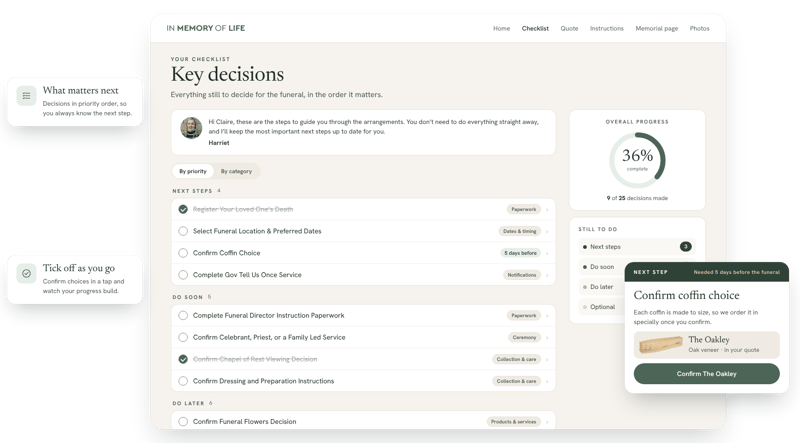Open the Memorial page nav item
The image size is (800, 443).
tap(657, 29)
